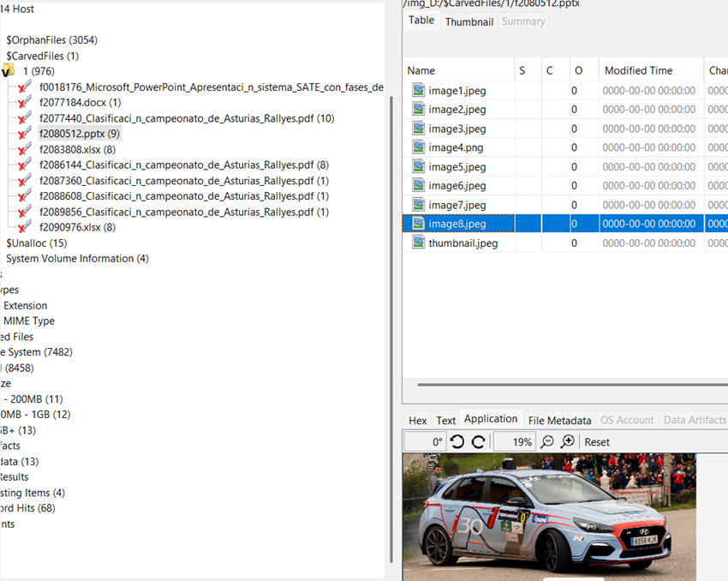Click the red X icon beside f2090976.xlsx

click(24, 227)
